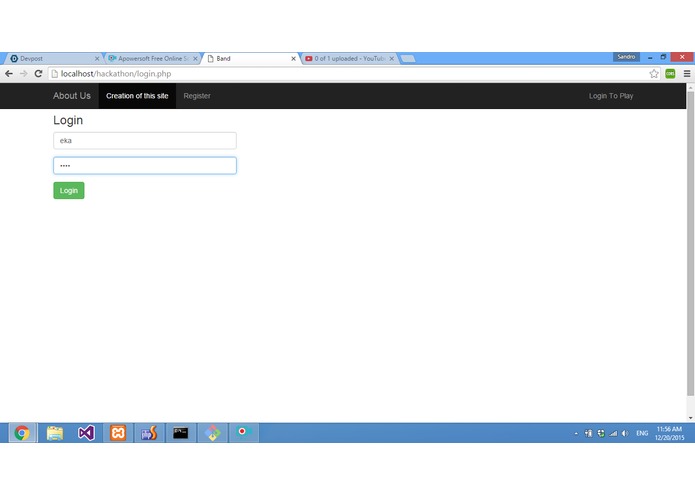
Task: Open the colorful diamond taskbar icon
Action: 212,433
